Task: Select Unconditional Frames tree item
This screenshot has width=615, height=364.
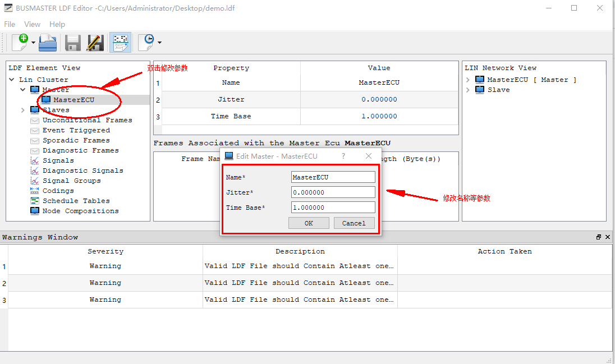Action: tap(87, 121)
